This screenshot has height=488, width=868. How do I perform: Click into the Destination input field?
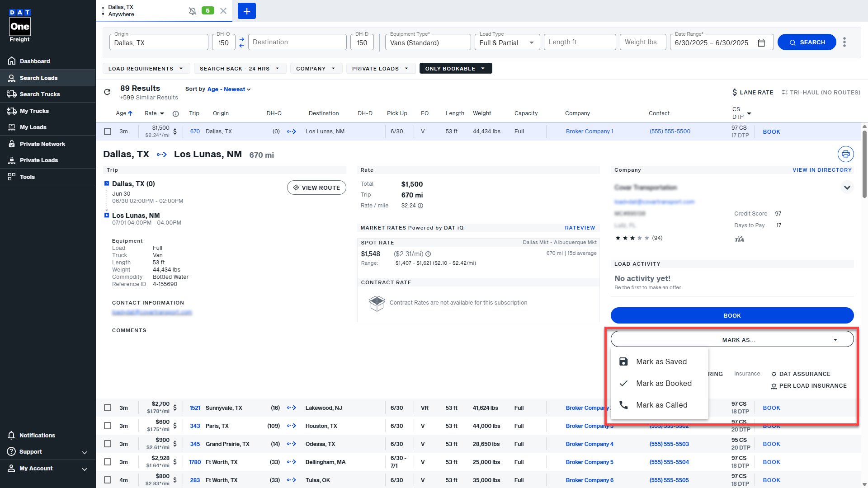pyautogui.click(x=297, y=42)
